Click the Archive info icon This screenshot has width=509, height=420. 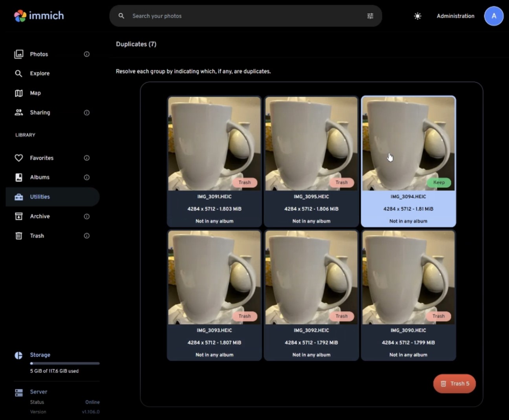(87, 216)
